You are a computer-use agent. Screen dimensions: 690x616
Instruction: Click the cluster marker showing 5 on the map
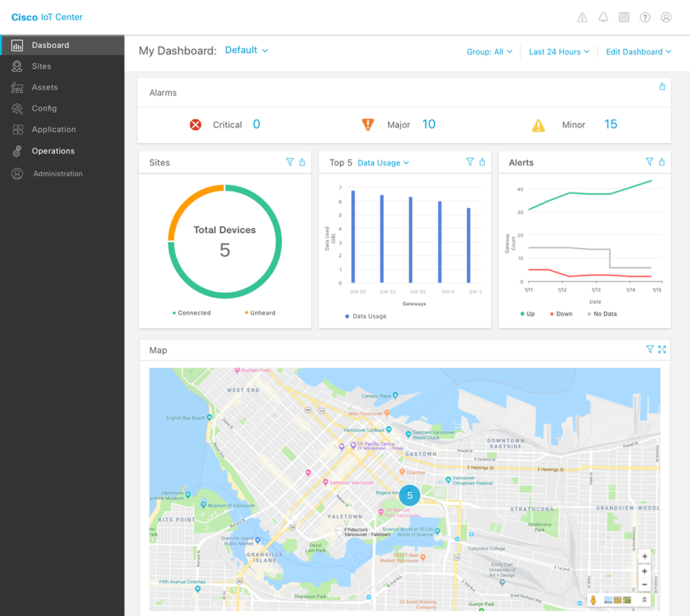coord(410,496)
